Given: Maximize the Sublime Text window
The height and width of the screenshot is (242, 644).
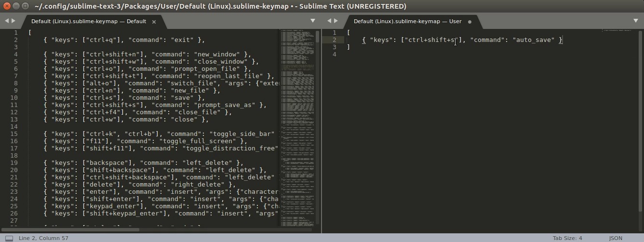Looking at the screenshot, I should [x=25, y=6].
